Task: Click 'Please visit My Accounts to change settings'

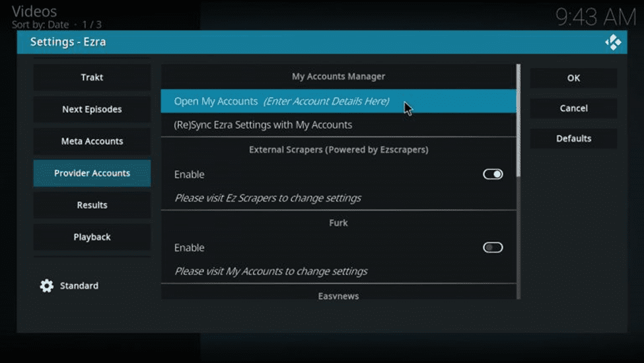Action: (x=271, y=271)
